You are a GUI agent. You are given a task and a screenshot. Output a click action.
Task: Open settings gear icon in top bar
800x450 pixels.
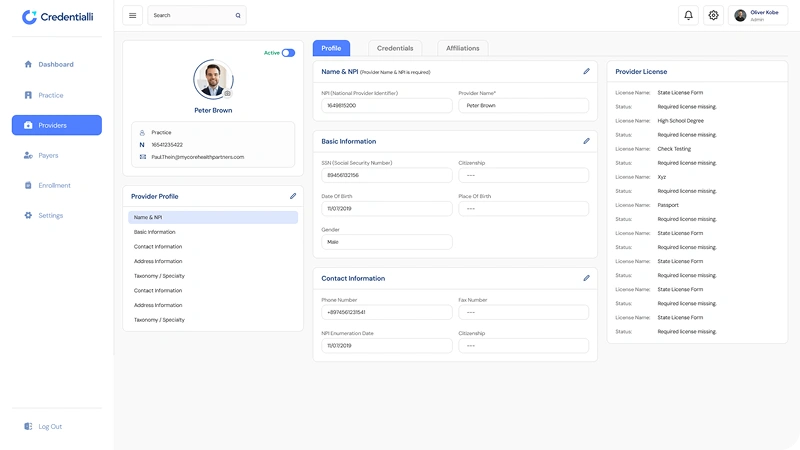coord(713,15)
